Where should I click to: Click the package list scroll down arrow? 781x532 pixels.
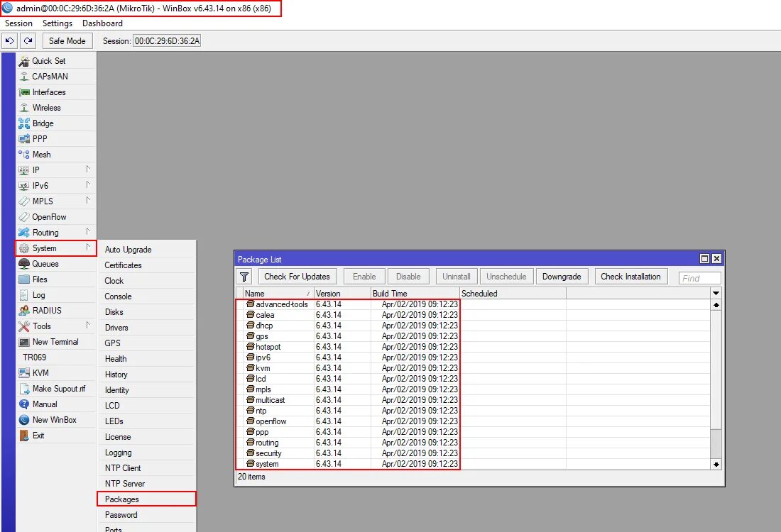[x=716, y=465]
